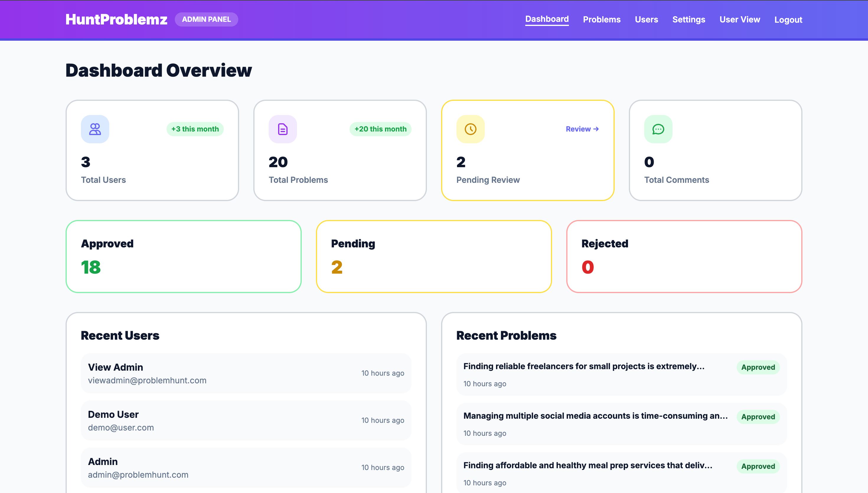This screenshot has width=868, height=493.
Task: Click the document icon on Total Problems card
Action: (x=283, y=129)
